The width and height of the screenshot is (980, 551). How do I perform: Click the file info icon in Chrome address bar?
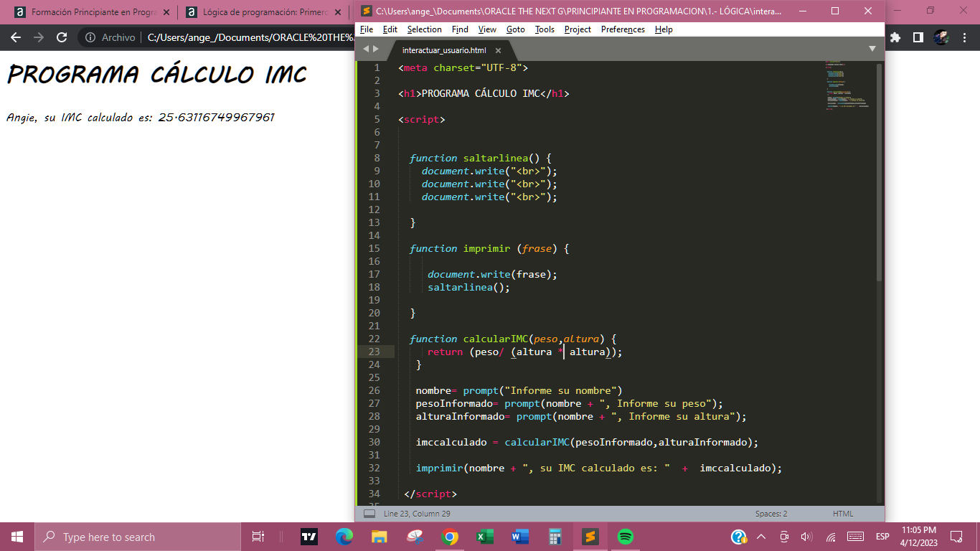click(90, 37)
